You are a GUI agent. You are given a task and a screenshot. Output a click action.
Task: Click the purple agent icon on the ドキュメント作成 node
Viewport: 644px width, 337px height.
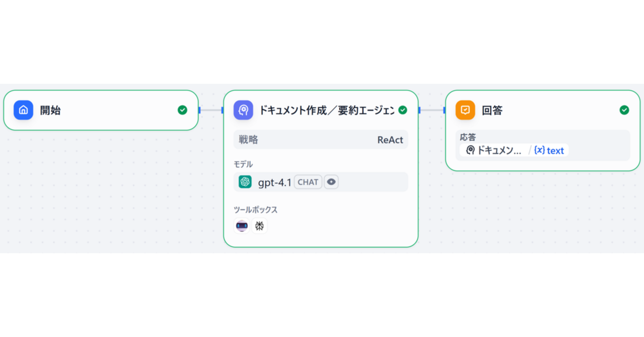coord(243,110)
